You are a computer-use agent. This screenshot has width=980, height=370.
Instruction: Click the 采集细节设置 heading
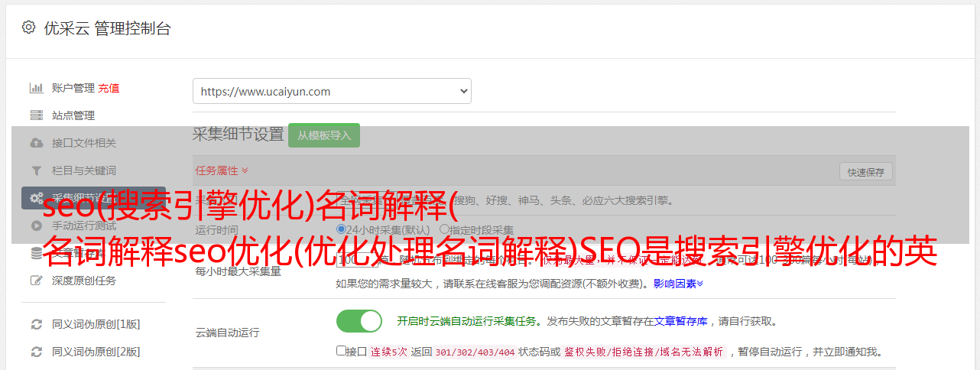tap(239, 135)
